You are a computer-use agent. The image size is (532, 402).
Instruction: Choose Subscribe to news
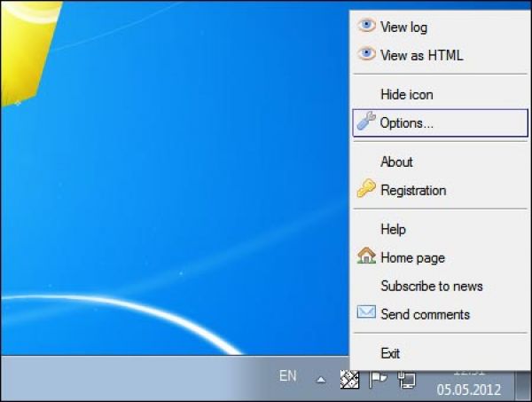(441, 286)
